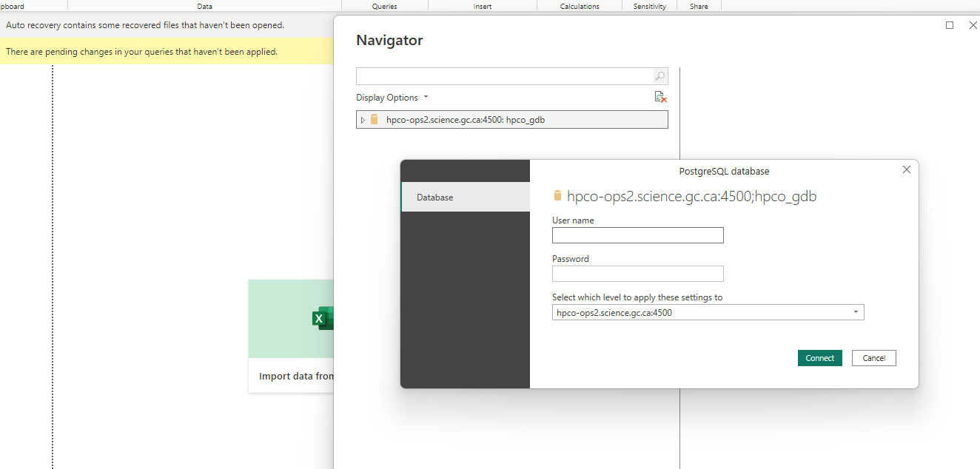Click the Navigator search magnifier icon
This screenshot has width=980, height=469.
point(660,76)
